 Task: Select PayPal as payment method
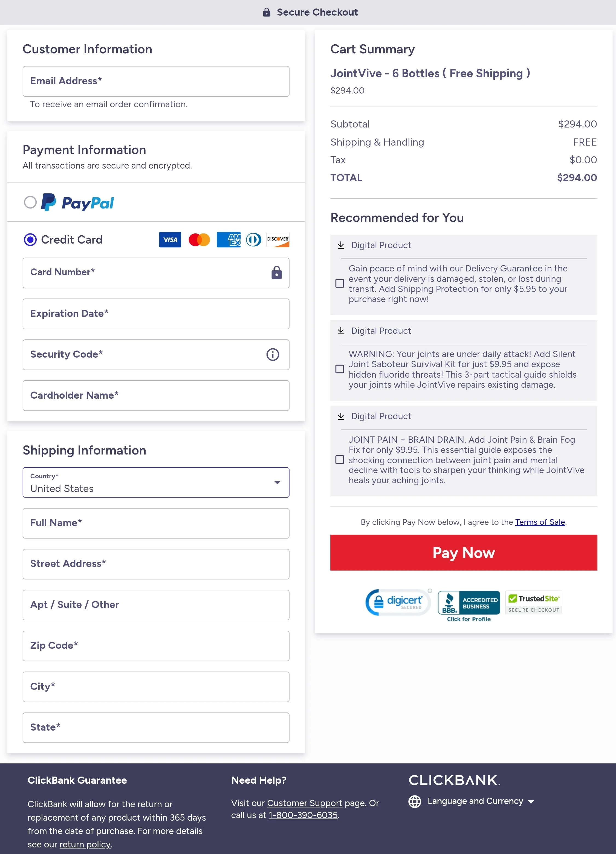click(30, 202)
